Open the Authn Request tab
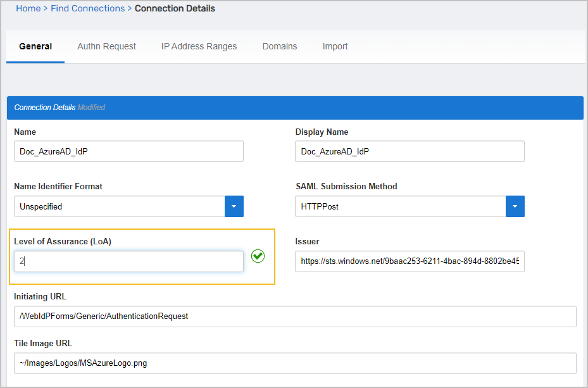The width and height of the screenshot is (588, 388). click(106, 46)
